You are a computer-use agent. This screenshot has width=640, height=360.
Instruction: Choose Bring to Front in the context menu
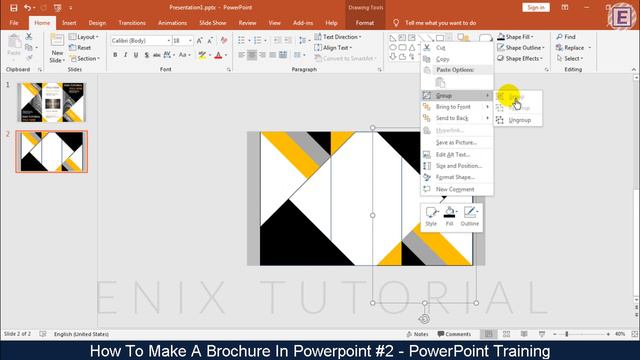457,107
